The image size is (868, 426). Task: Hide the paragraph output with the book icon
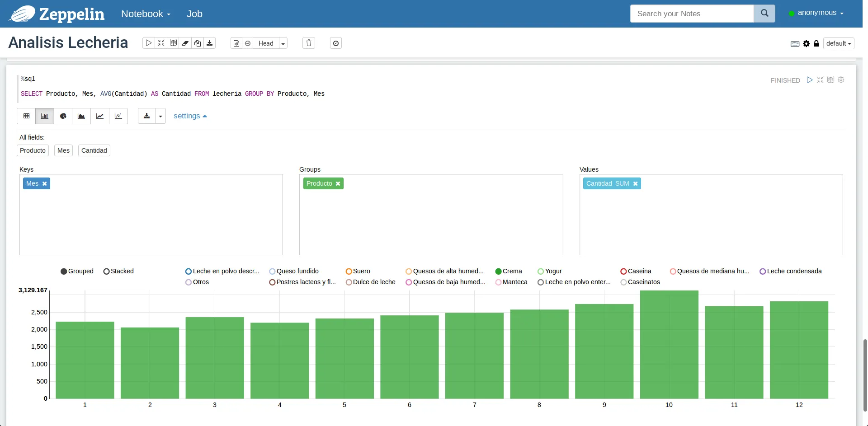point(830,80)
